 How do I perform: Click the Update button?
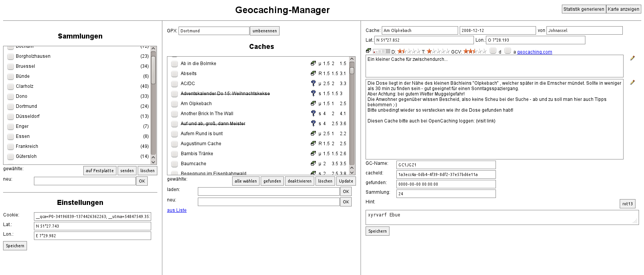click(346, 181)
